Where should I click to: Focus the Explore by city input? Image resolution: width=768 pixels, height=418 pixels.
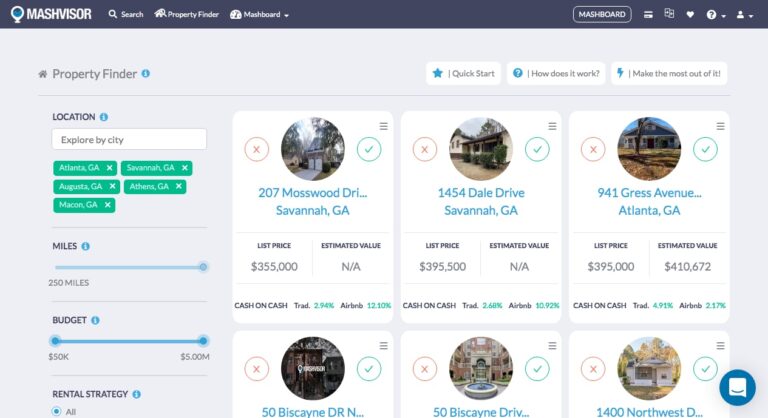click(x=129, y=139)
